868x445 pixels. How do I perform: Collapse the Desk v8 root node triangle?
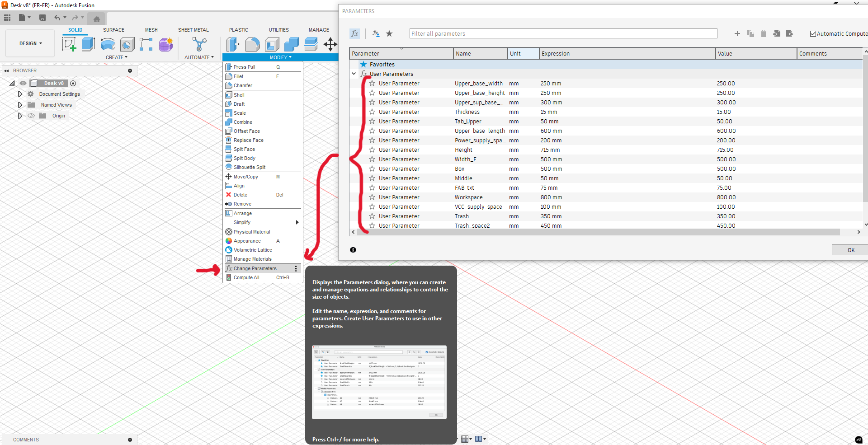pos(12,83)
